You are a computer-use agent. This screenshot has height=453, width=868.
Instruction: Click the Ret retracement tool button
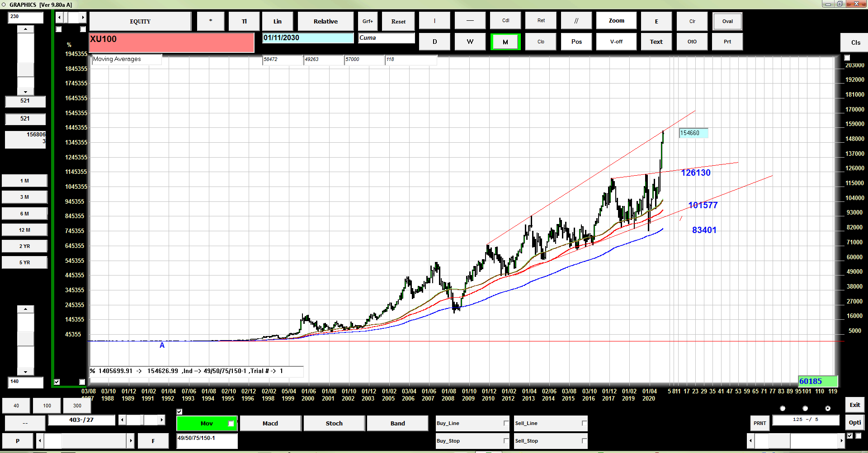[541, 21]
